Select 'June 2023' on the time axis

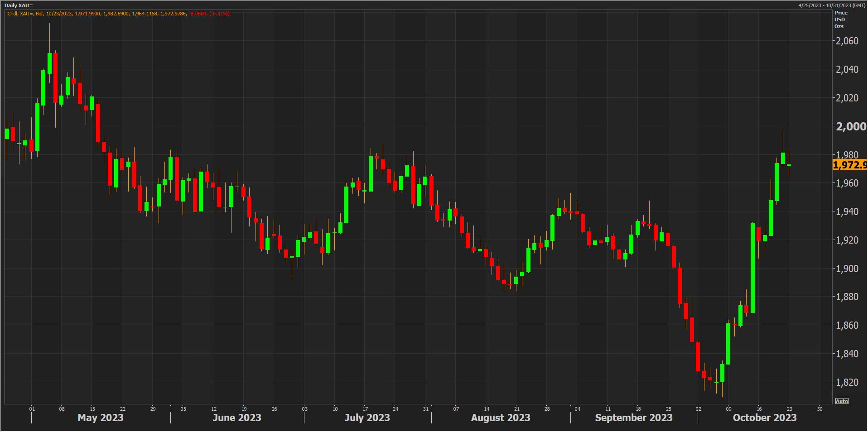pos(237,418)
